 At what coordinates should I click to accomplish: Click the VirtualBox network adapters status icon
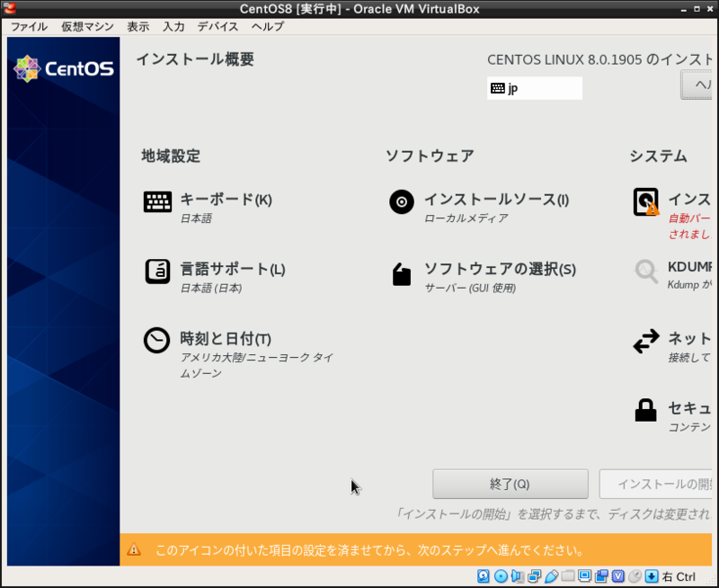pyautogui.click(x=534, y=576)
